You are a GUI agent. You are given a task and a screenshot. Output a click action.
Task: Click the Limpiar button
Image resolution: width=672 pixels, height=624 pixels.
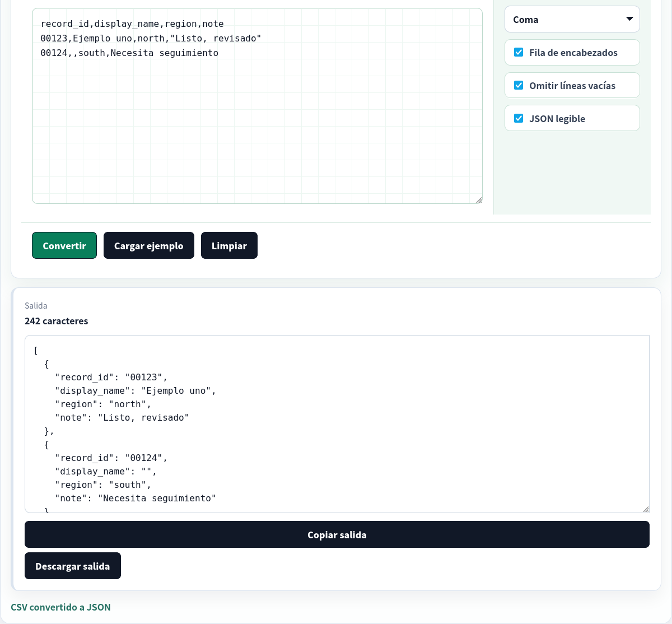[229, 245]
